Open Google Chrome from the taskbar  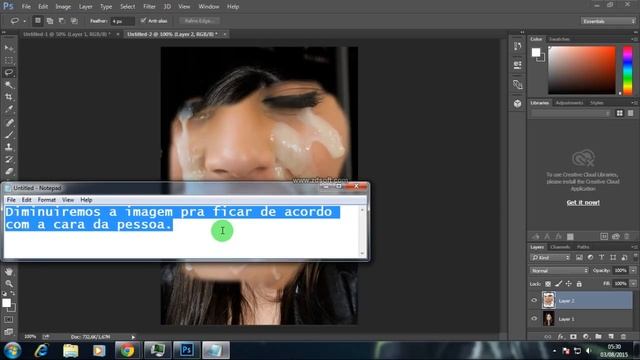[127, 351]
